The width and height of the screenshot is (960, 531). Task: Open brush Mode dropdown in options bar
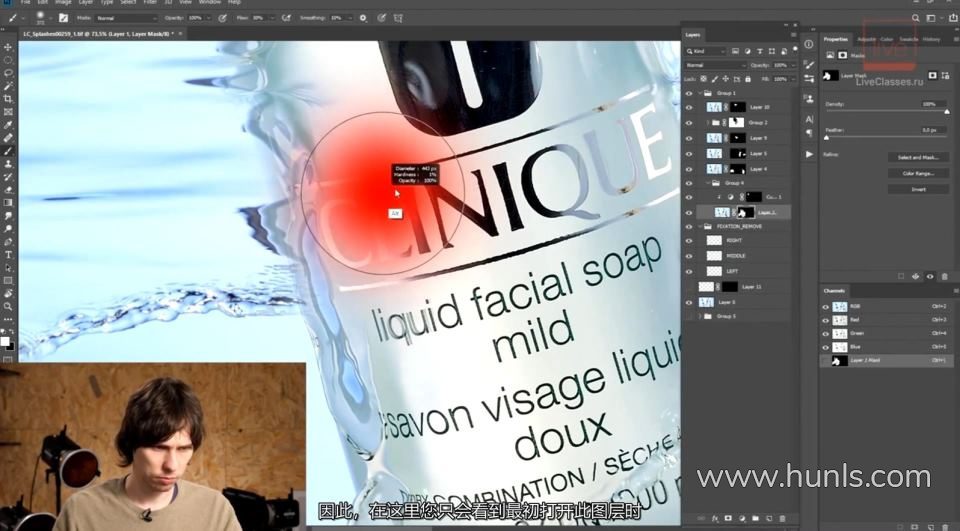(x=126, y=18)
